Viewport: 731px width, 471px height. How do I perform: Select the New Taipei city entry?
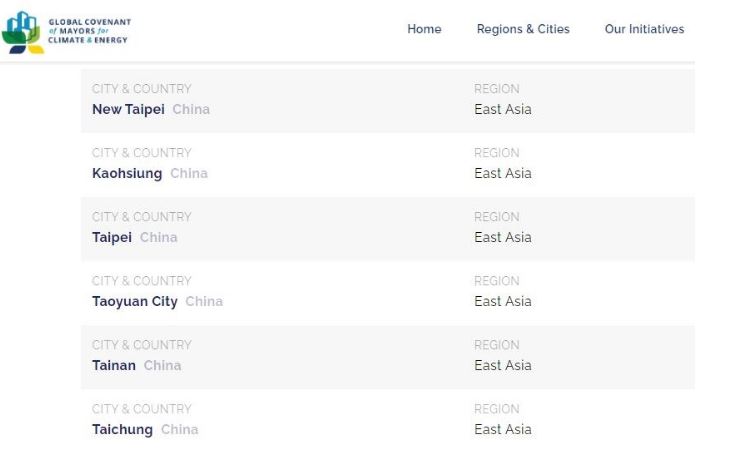click(x=128, y=109)
